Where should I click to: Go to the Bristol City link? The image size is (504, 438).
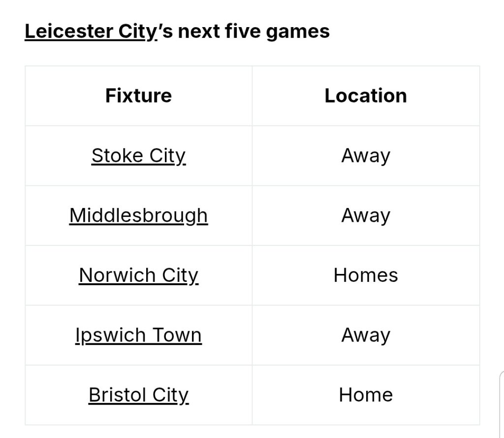138,395
